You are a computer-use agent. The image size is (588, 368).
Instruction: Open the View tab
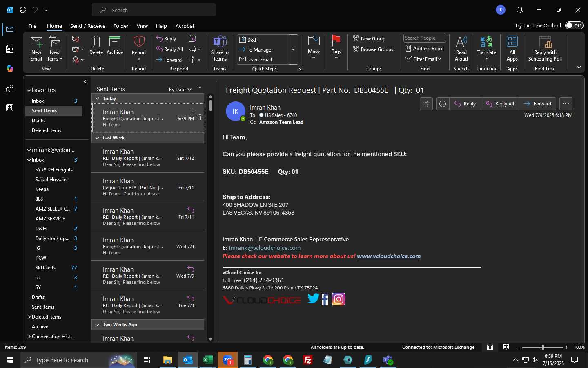[142, 26]
